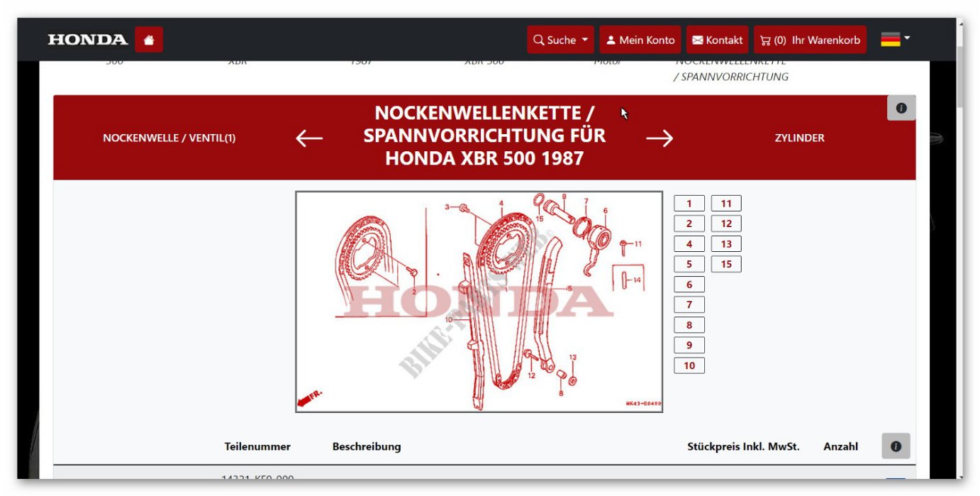
Task: Click the info icon beside Anzahl
Action: [x=896, y=446]
